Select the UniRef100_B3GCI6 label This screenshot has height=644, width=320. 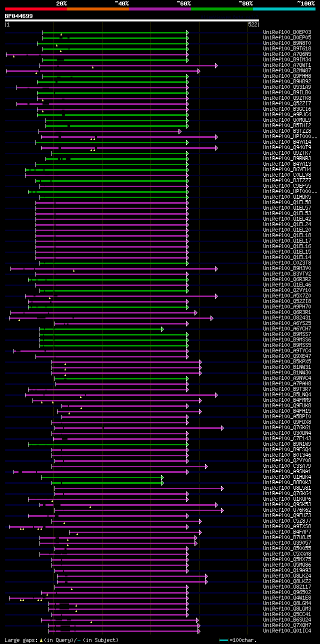pyautogui.click(x=287, y=109)
